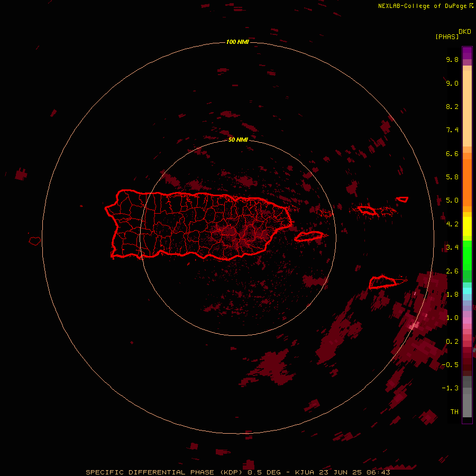Click the 5.8 scale value
The image size is (476, 476).
(452, 177)
